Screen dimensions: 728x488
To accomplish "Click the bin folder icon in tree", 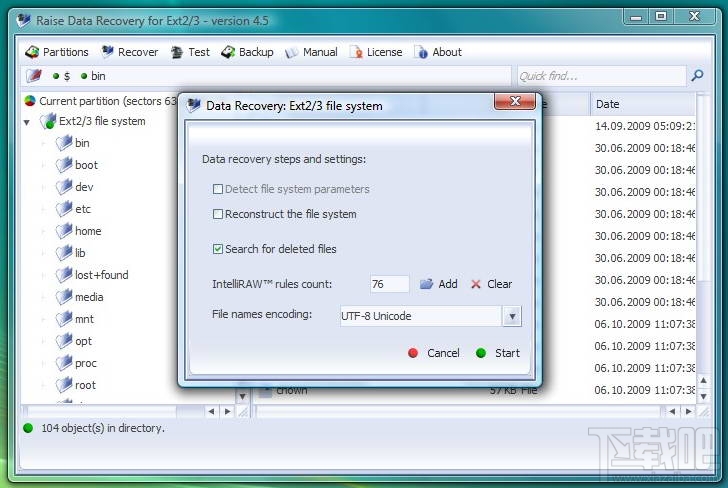I will [x=64, y=143].
